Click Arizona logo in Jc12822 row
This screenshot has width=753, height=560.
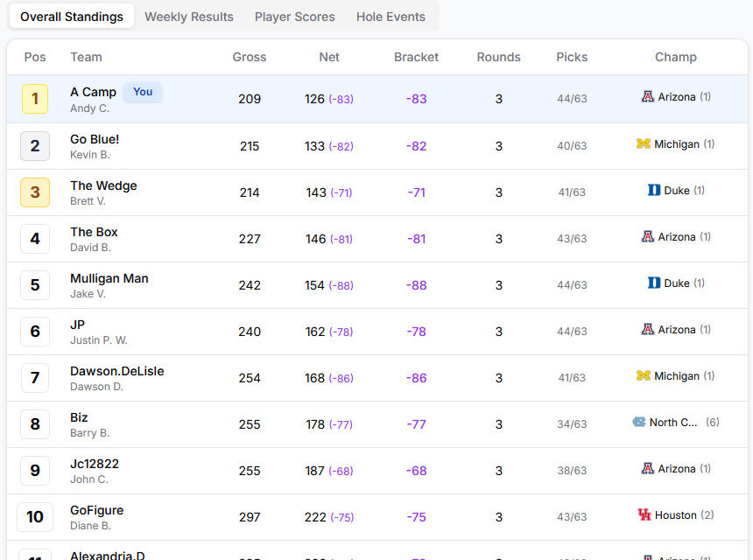[648, 468]
